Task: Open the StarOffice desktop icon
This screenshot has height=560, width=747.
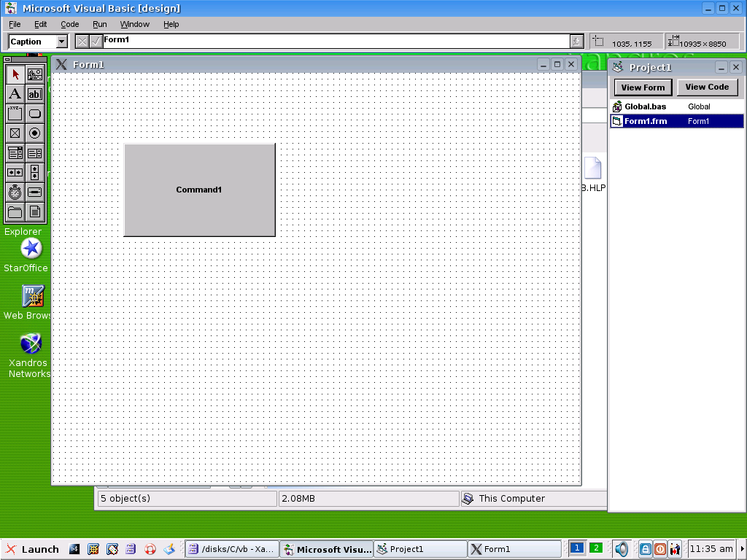Action: (31, 249)
